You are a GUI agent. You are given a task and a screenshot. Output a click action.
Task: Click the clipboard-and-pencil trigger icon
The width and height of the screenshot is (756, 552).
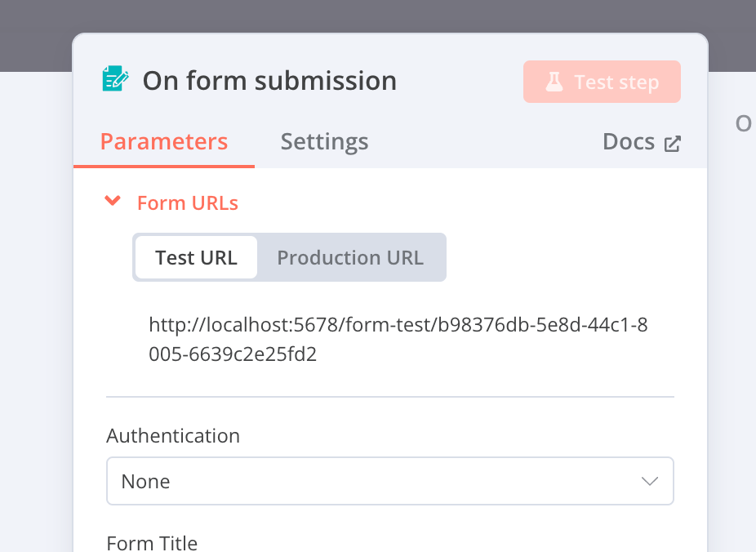(117, 79)
